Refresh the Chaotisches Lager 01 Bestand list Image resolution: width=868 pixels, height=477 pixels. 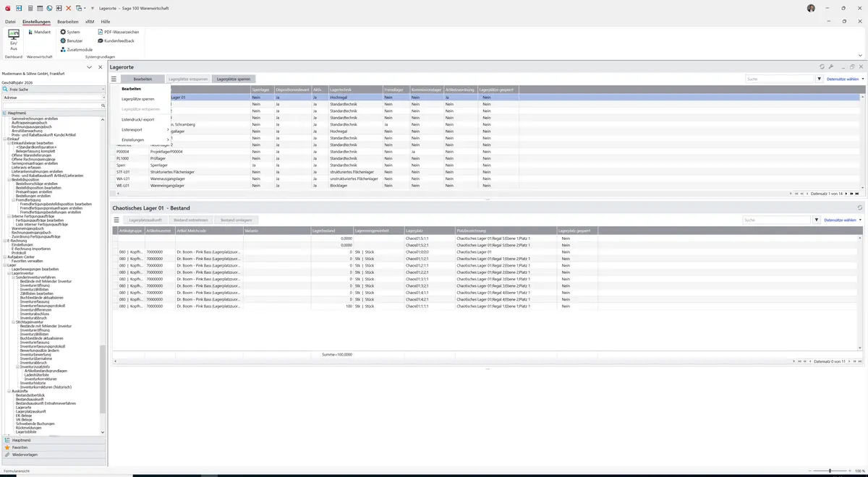pos(860,208)
